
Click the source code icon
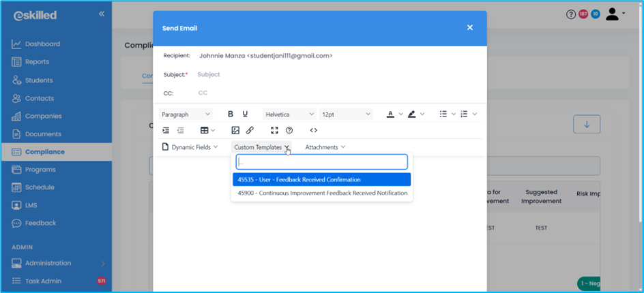point(313,130)
